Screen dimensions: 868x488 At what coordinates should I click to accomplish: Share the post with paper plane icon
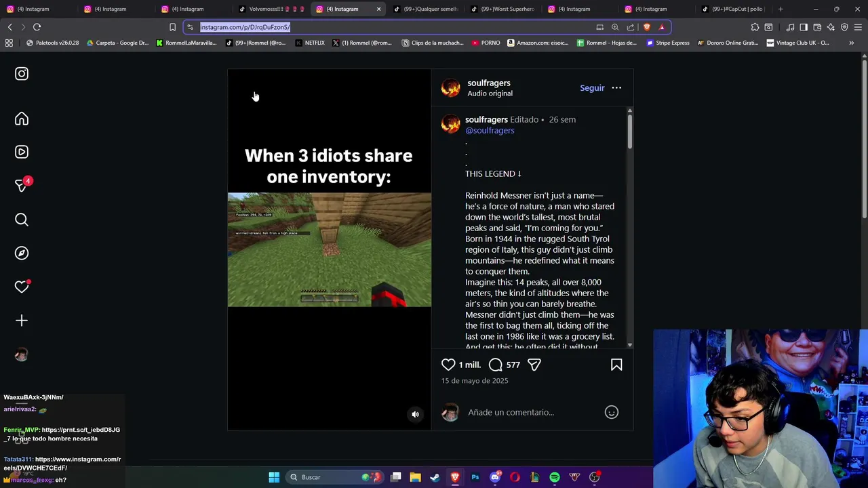point(534,365)
